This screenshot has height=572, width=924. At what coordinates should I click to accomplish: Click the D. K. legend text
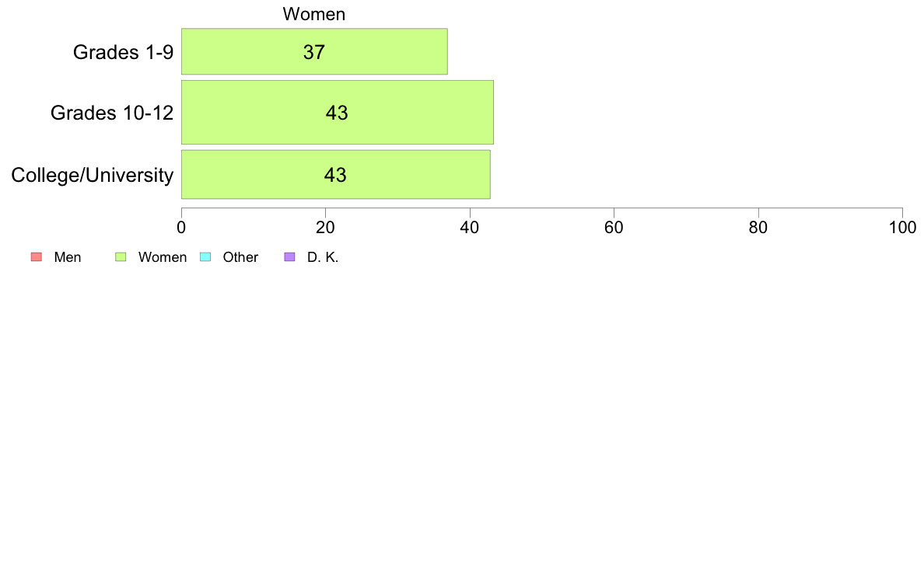(323, 257)
